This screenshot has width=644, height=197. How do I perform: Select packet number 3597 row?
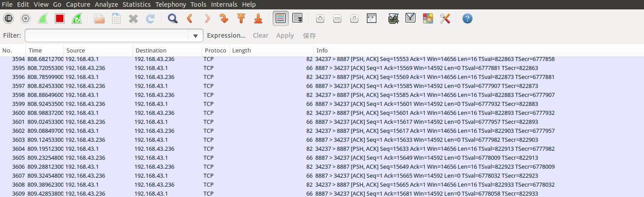click(x=322, y=86)
